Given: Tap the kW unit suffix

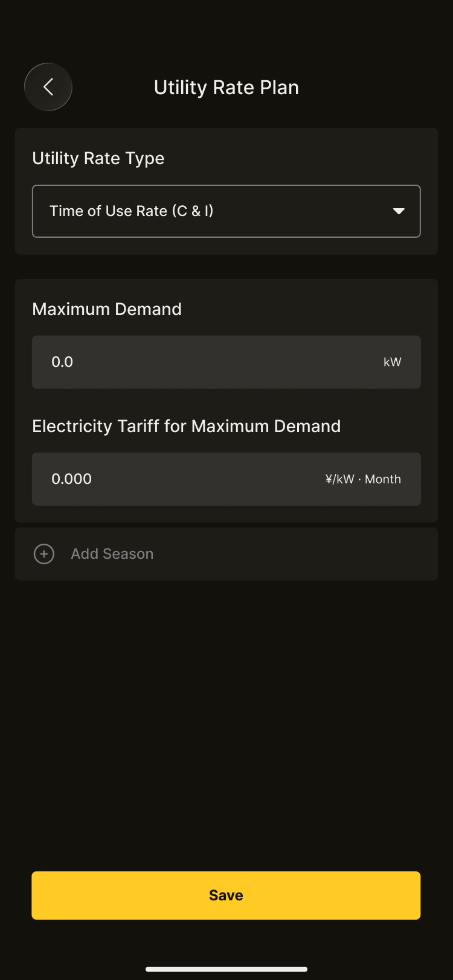Looking at the screenshot, I should (392, 362).
